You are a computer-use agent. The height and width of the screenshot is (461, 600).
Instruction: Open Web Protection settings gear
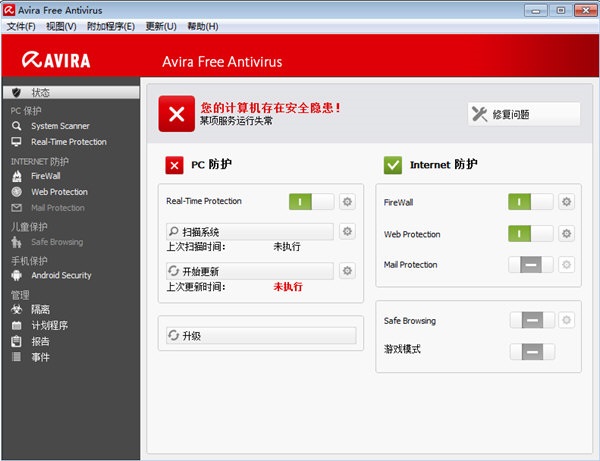coord(566,233)
